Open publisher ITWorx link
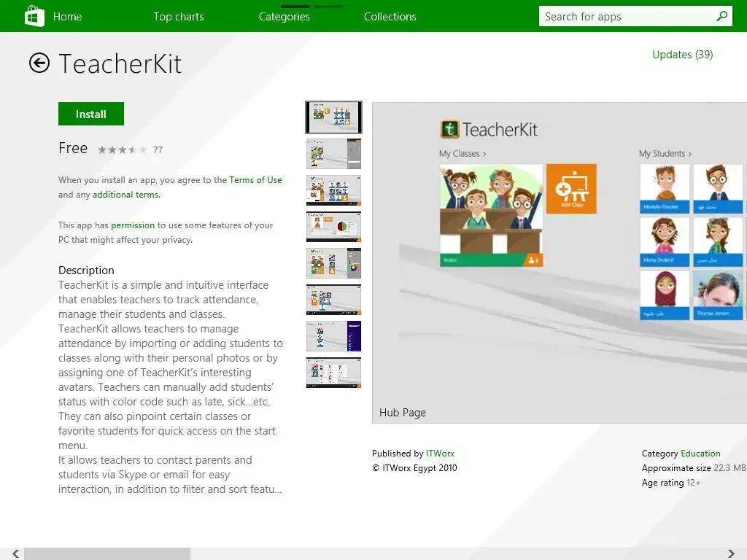The height and width of the screenshot is (560, 747). [x=440, y=454]
